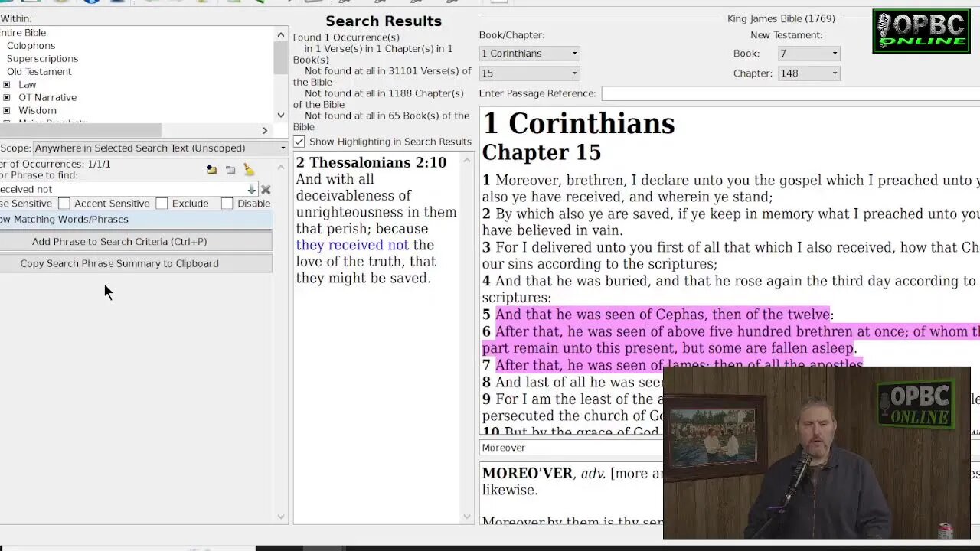Click verse 2 beginning 'By which also'

[x=731, y=222]
